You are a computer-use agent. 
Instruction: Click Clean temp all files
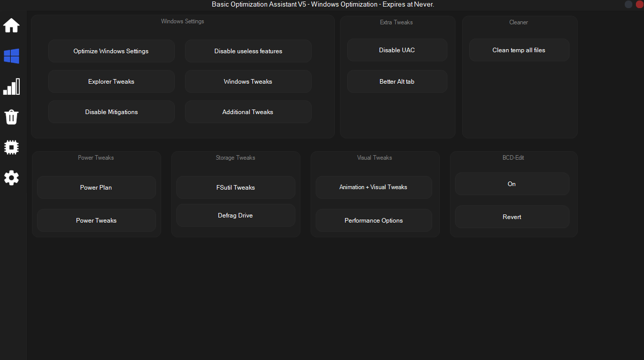click(519, 50)
